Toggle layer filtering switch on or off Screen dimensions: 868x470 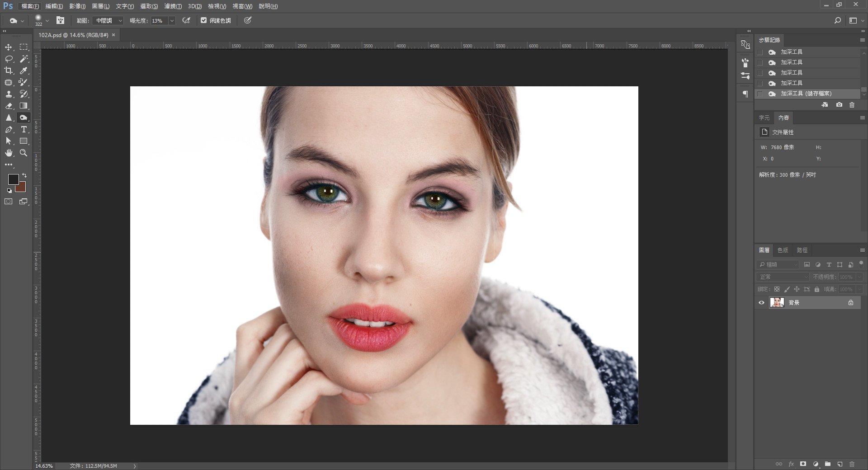click(861, 263)
